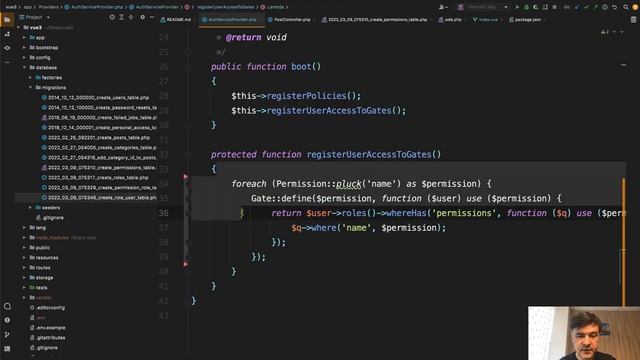
Task: Click Providers in the breadcrumb path
Action: click(x=49, y=7)
